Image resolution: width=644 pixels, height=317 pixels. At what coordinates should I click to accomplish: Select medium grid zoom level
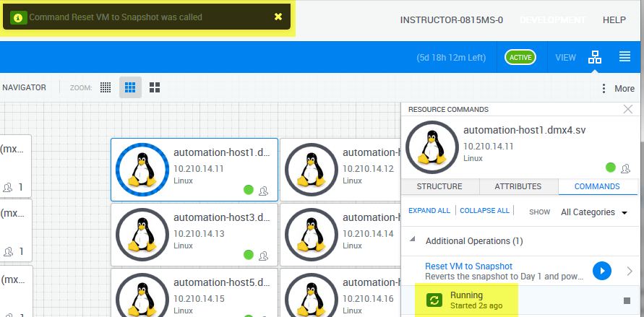(x=130, y=87)
